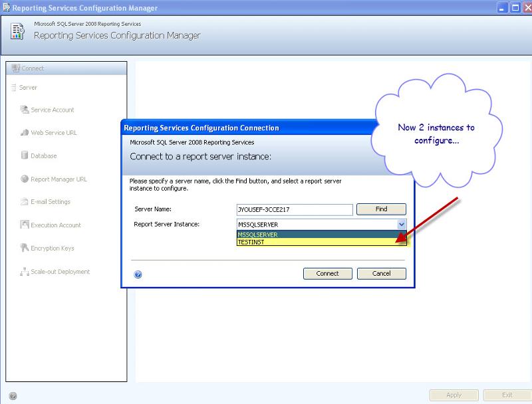Click the Connect button in the dialog
The image size is (532, 404).
click(327, 274)
